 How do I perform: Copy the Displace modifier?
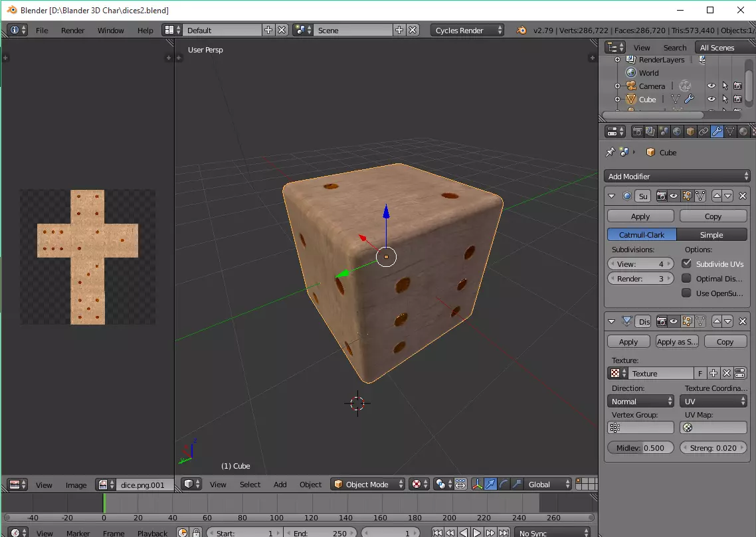tap(725, 341)
